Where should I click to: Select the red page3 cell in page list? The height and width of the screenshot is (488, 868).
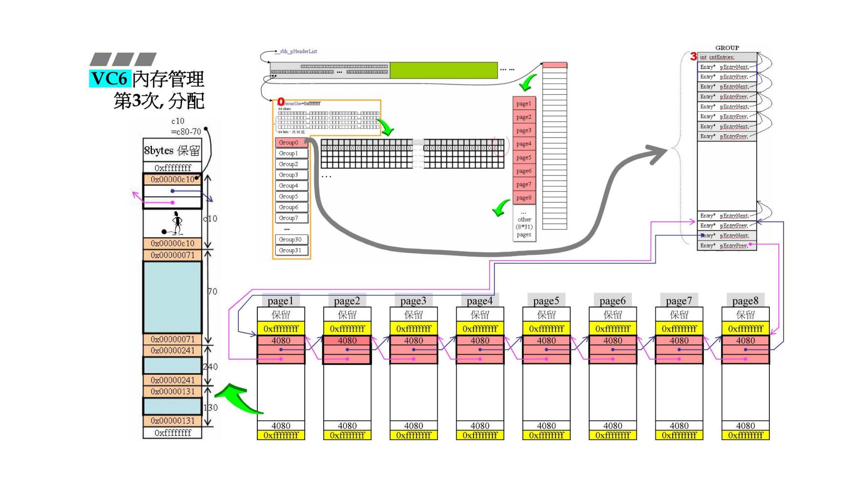coord(524,130)
